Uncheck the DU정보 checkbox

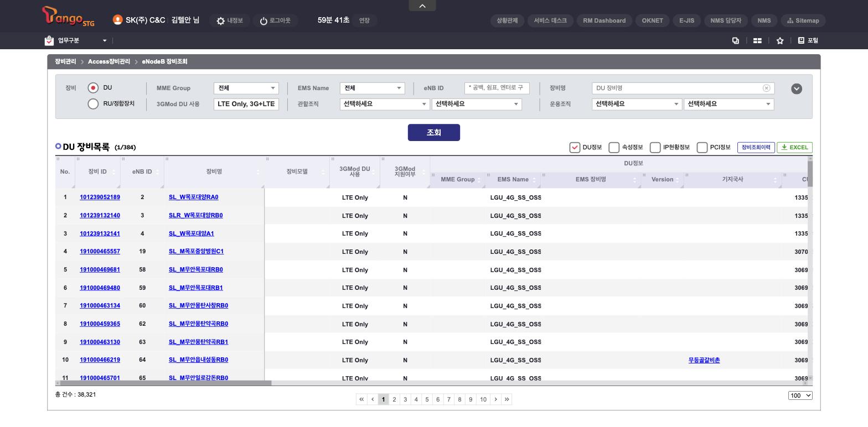(575, 147)
